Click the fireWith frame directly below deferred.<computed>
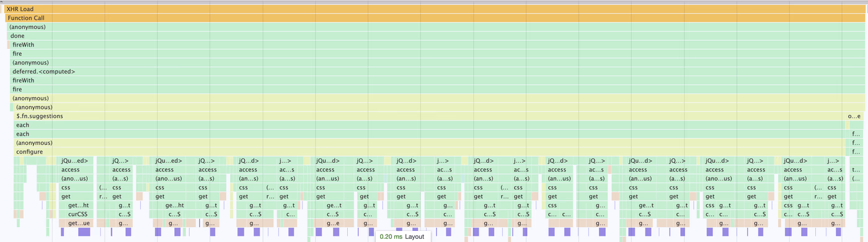This screenshot has width=868, height=242. (436, 80)
